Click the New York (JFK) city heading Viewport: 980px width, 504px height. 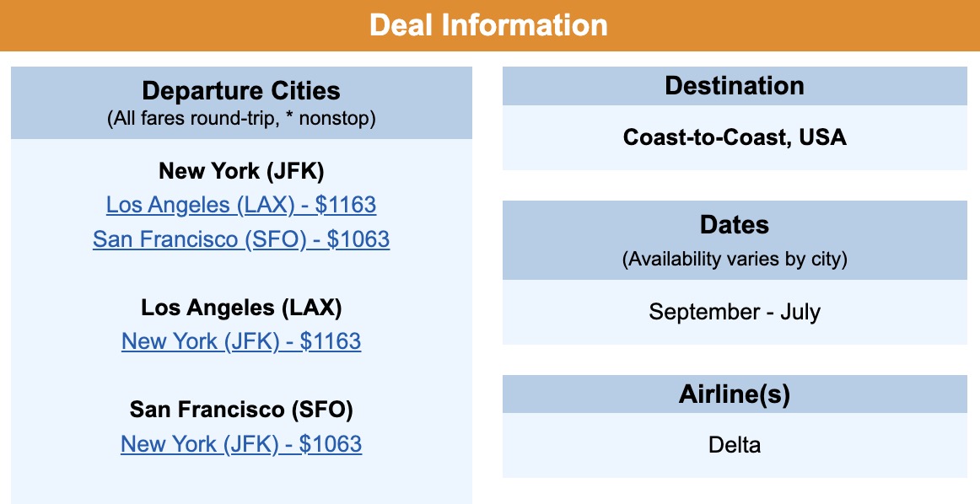coord(241,170)
